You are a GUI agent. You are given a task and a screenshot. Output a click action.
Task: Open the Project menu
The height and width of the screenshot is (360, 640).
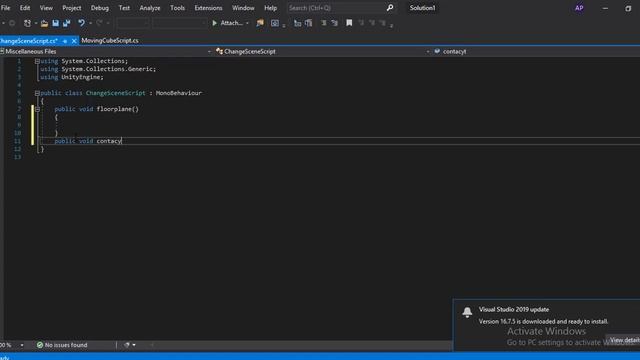point(71,8)
